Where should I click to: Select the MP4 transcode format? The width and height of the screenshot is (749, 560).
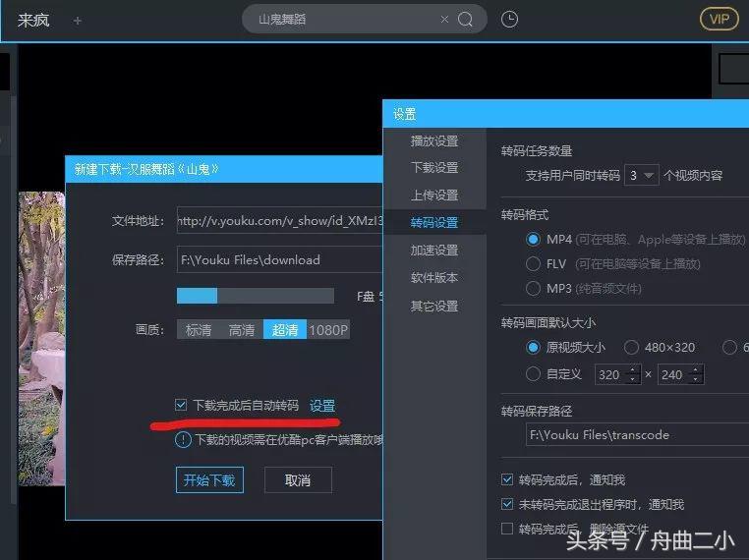[x=533, y=239]
